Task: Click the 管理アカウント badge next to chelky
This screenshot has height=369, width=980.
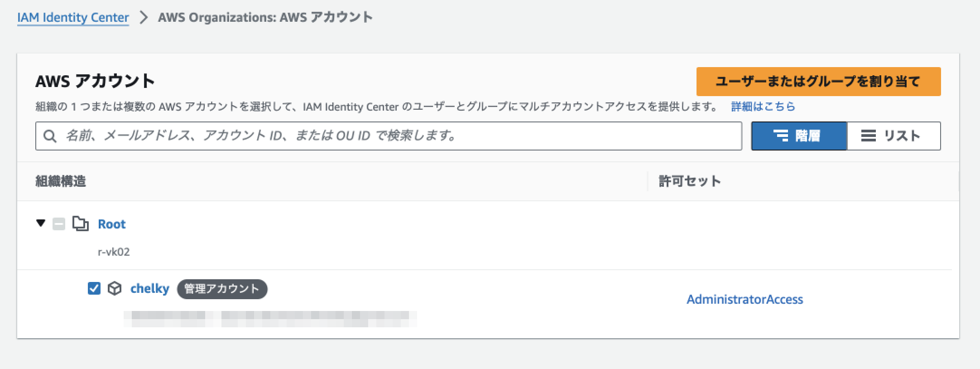Action: 222,289
